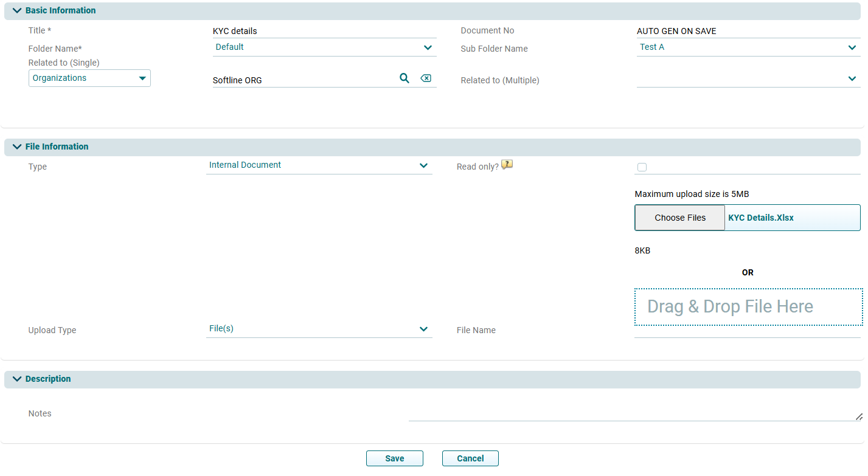Collapse the File Information section chevron

(x=17, y=147)
